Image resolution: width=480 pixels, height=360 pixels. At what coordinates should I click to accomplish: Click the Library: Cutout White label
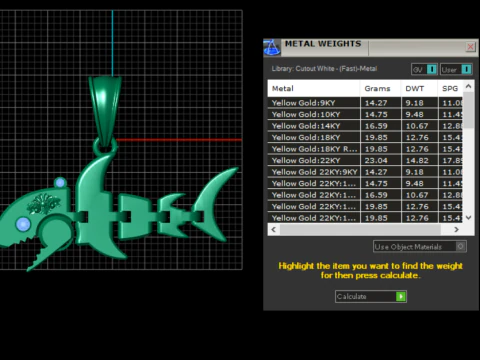tap(324, 69)
